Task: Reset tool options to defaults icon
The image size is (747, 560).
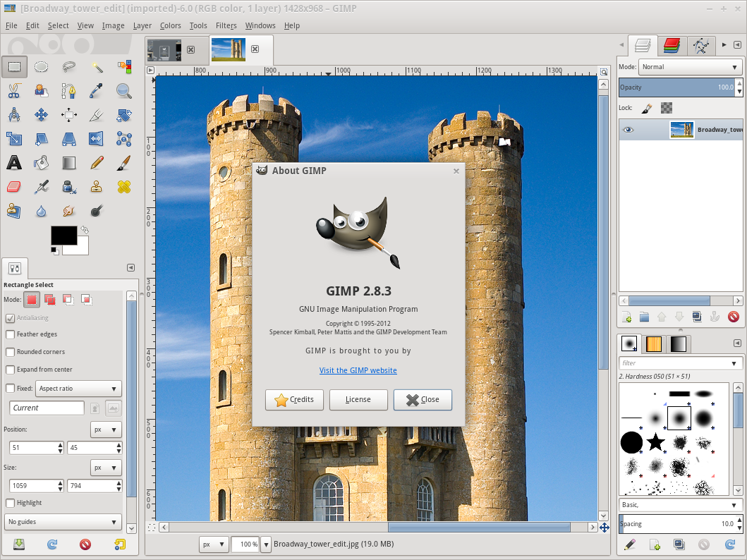Action: tap(119, 544)
